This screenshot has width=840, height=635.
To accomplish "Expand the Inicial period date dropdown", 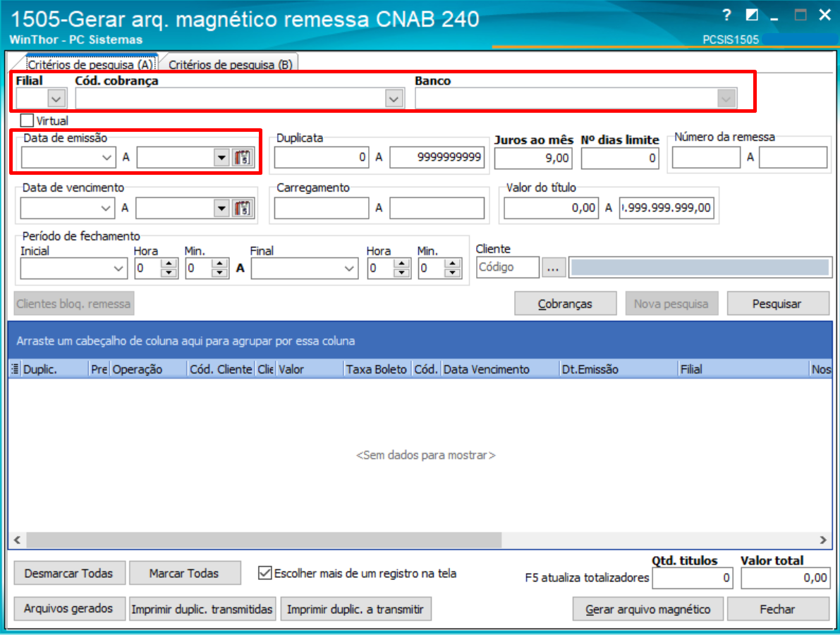I will coord(118,269).
